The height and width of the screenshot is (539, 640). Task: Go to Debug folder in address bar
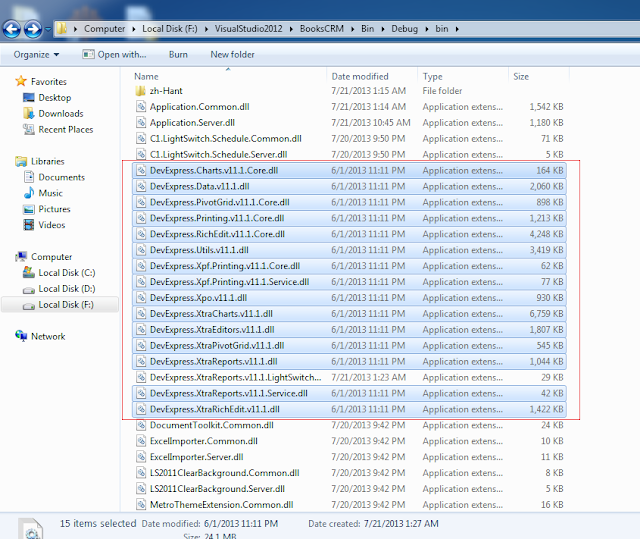pos(404,29)
